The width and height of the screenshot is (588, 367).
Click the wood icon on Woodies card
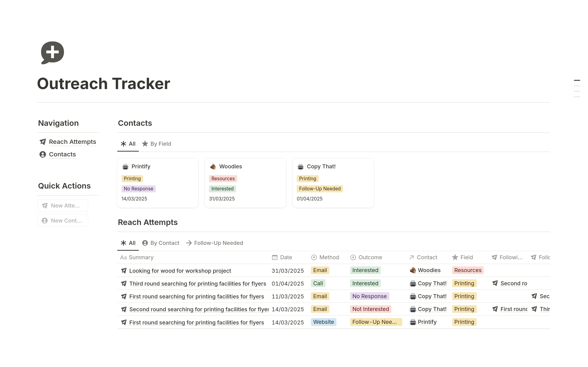tap(213, 167)
